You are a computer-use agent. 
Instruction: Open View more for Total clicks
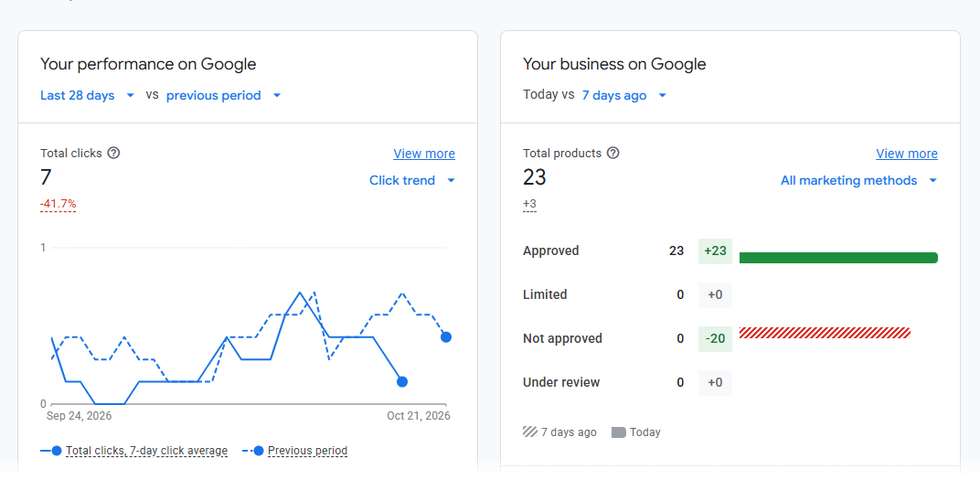point(424,154)
